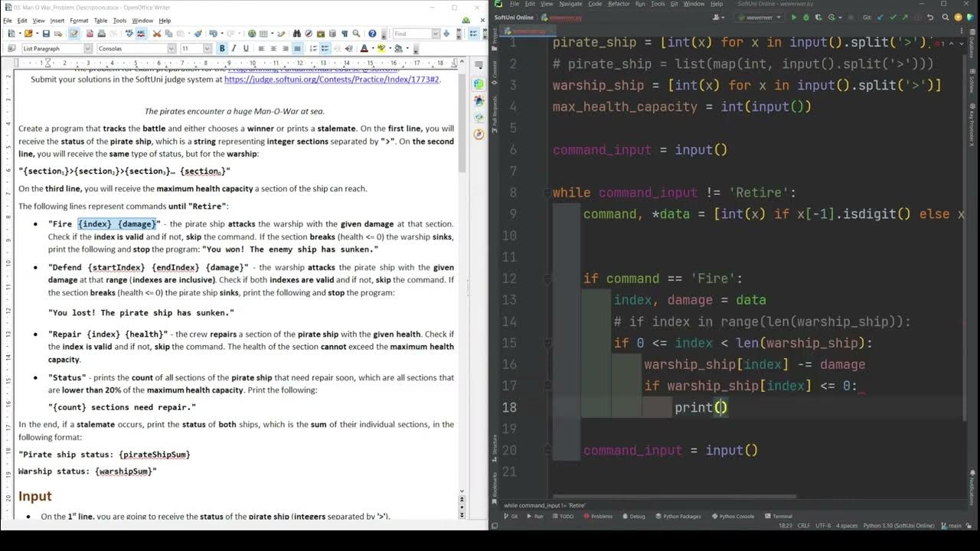
Task: Open the Python Console tool window
Action: click(732, 516)
